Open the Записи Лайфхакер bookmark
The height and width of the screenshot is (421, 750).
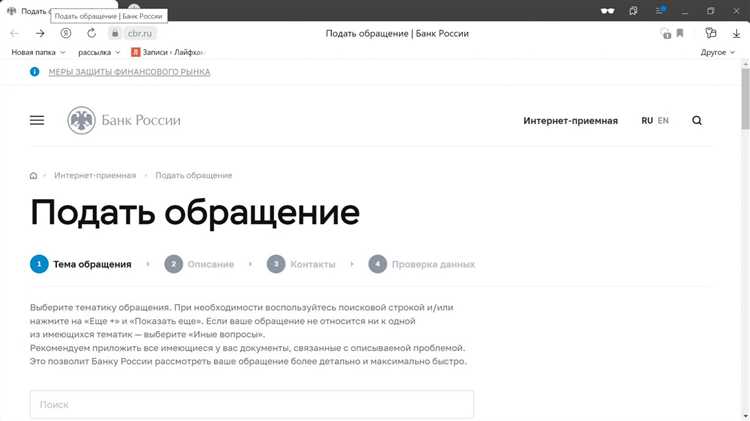click(167, 52)
